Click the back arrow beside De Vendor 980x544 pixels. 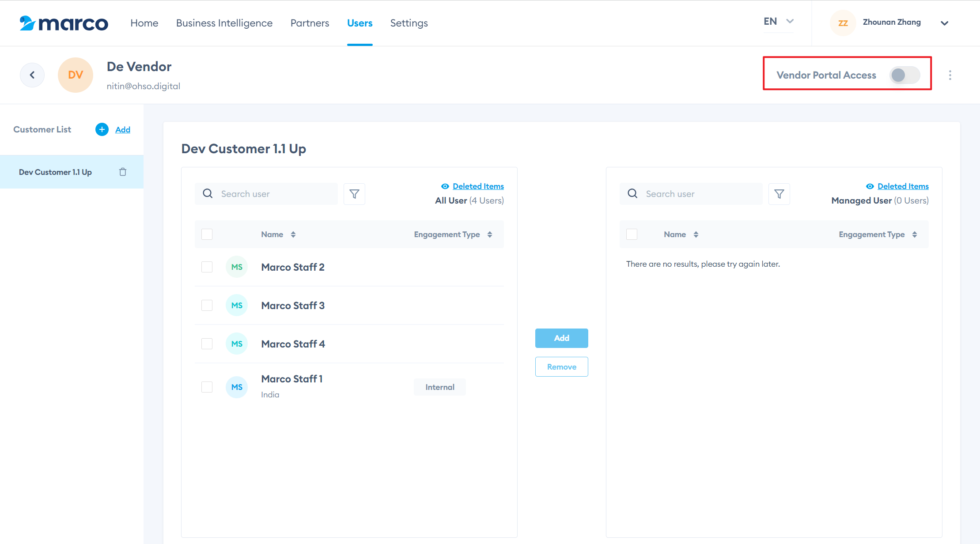tap(32, 75)
